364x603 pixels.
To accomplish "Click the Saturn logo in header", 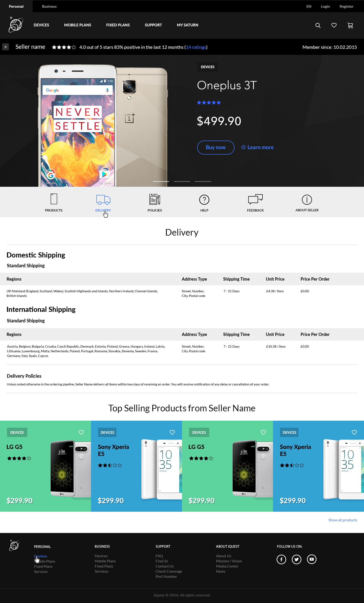I will click(16, 25).
